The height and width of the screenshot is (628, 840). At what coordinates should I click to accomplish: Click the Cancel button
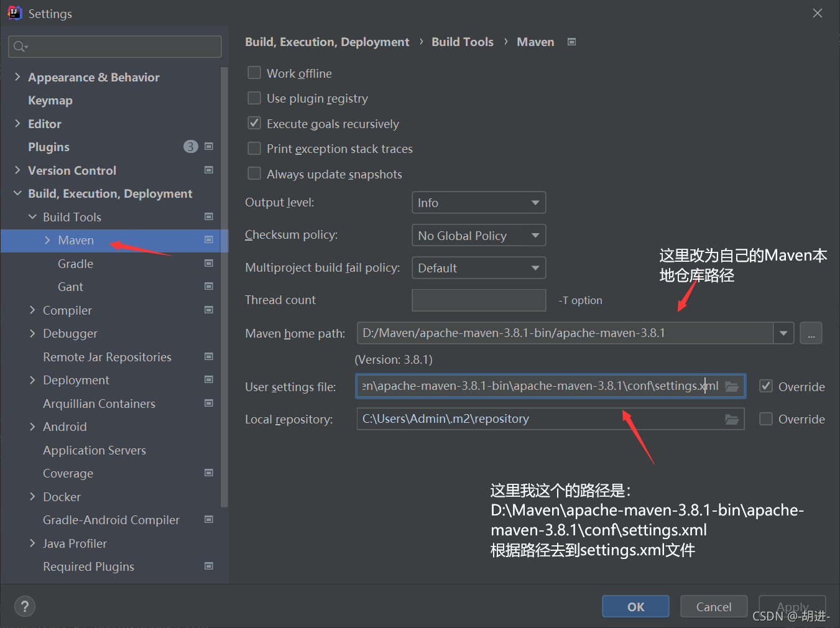click(714, 606)
